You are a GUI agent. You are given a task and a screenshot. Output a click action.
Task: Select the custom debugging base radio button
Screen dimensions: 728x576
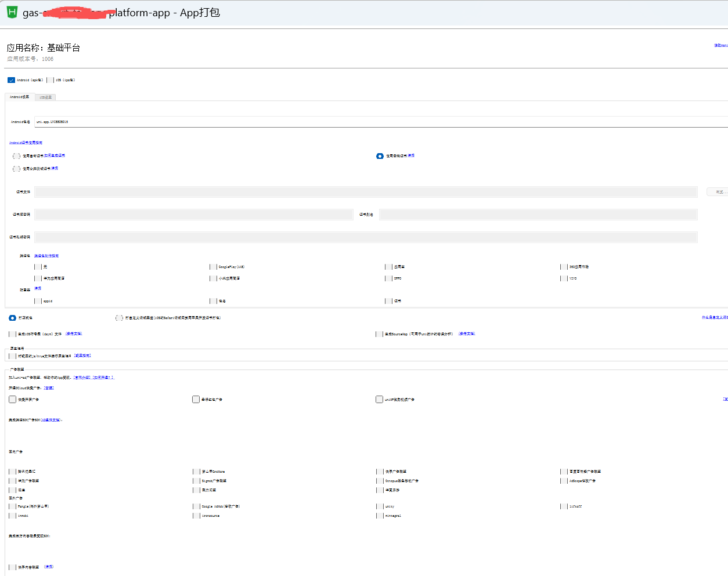coord(119,318)
